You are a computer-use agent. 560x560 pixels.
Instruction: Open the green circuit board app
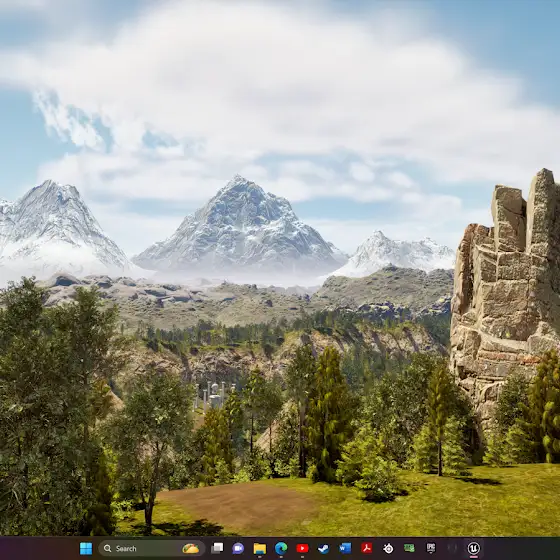click(409, 548)
